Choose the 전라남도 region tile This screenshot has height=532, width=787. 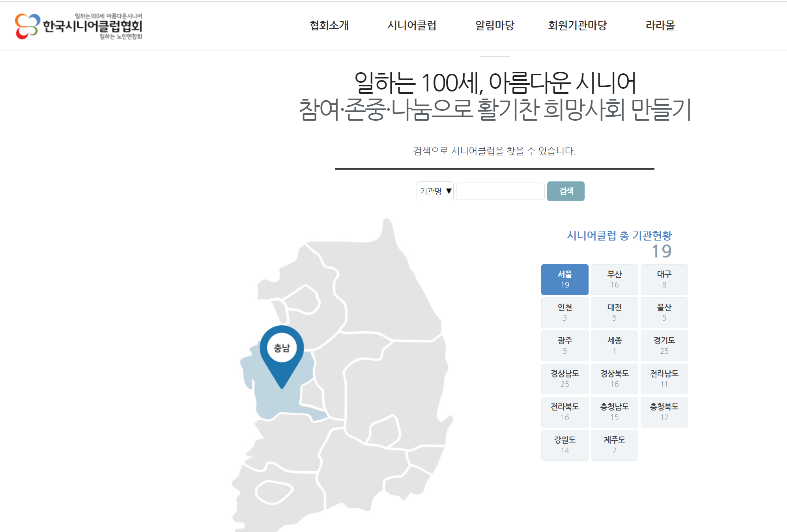click(664, 379)
